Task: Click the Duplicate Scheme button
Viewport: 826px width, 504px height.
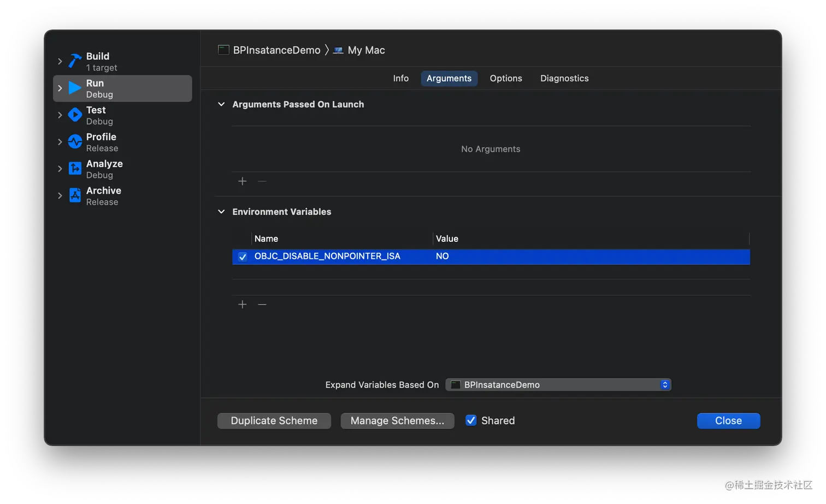Action: pyautogui.click(x=274, y=420)
